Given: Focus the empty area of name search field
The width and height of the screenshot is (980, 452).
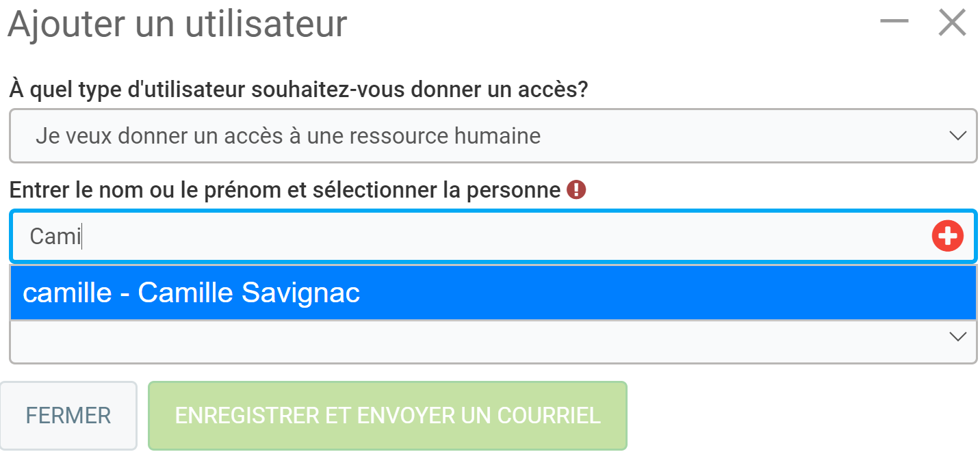Looking at the screenshot, I should [x=479, y=237].
